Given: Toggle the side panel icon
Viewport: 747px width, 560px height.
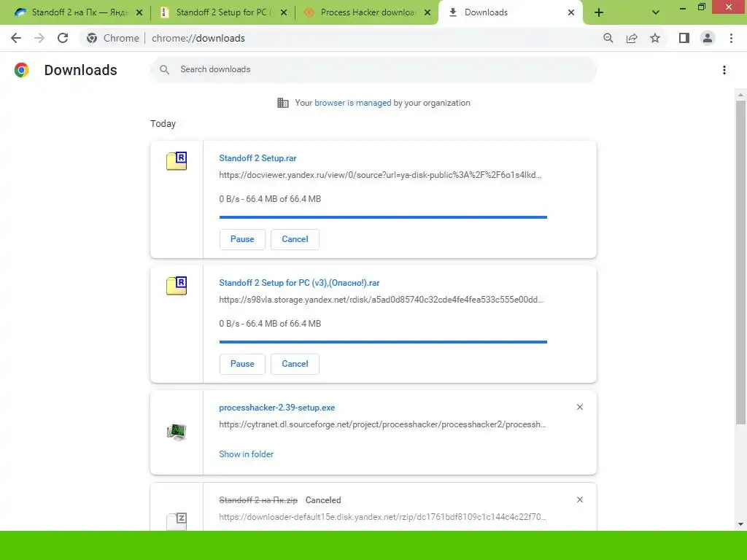Looking at the screenshot, I should point(684,38).
